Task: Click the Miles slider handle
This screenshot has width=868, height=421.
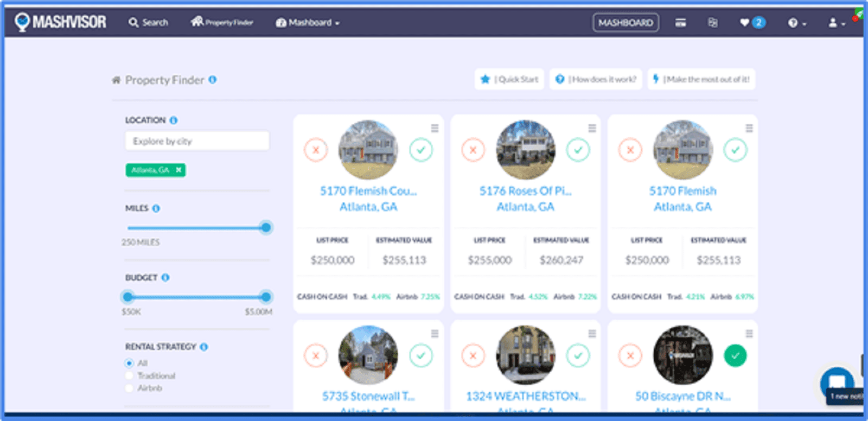Action: click(266, 227)
